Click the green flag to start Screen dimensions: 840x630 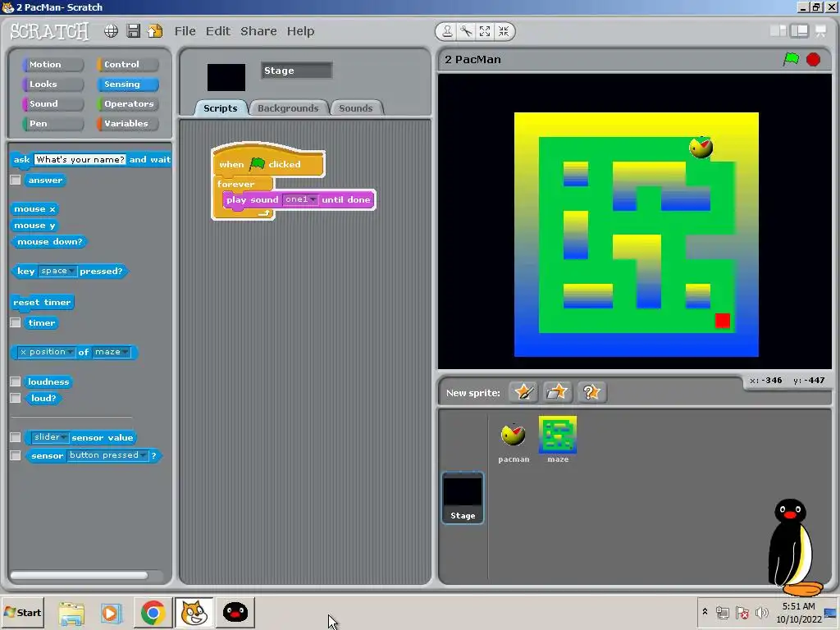tap(792, 59)
